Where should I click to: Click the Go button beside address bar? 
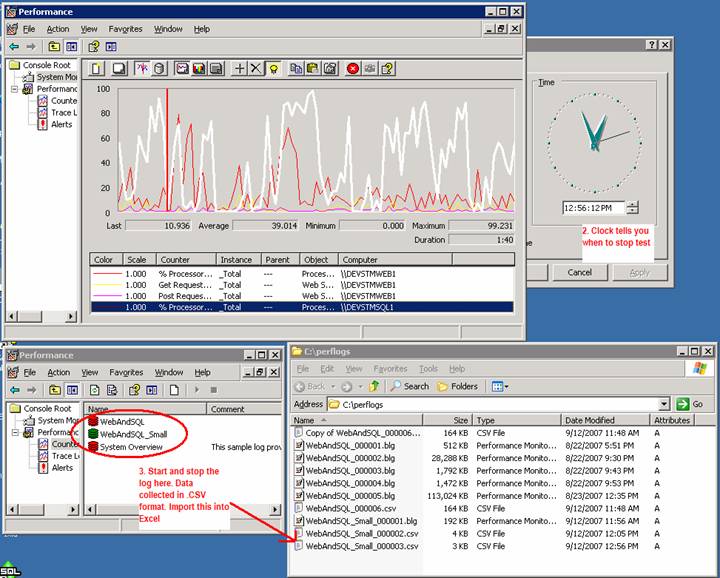(x=690, y=404)
